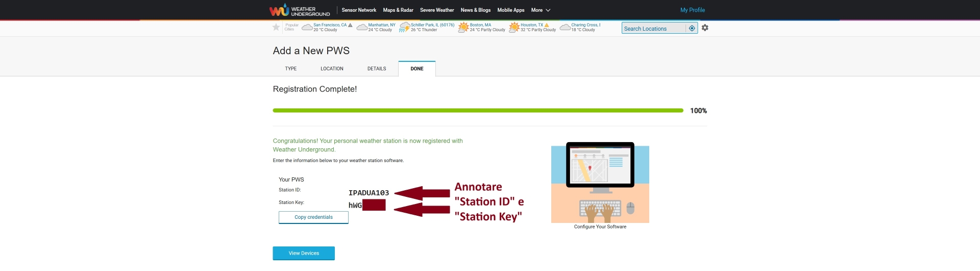Switch to the DETAILS tab

coord(377,69)
